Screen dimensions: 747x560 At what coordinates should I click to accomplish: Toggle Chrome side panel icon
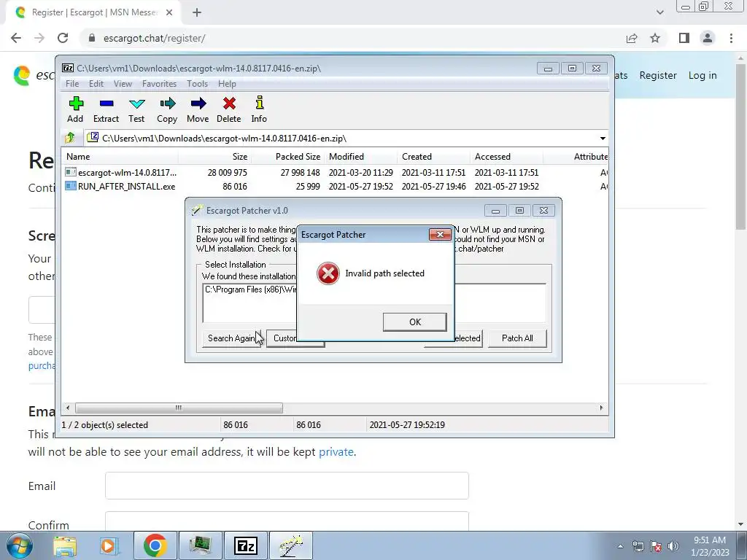[684, 38]
